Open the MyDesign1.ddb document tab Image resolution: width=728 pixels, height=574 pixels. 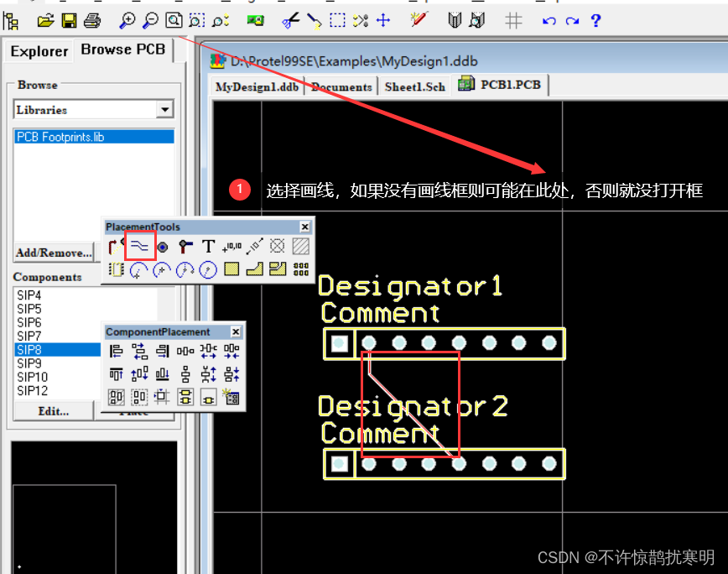tap(257, 86)
